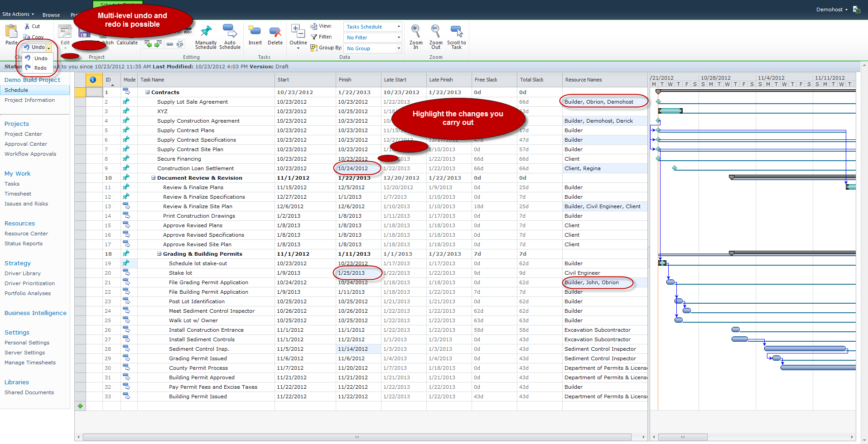Viewport: 868px width, 444px height.
Task: Click the Gantt chart horizontal scrollbar
Action: pyautogui.click(x=683, y=437)
